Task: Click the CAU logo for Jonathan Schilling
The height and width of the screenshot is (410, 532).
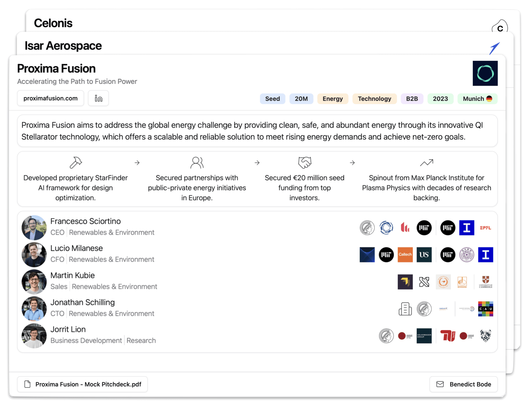Action: click(x=485, y=309)
